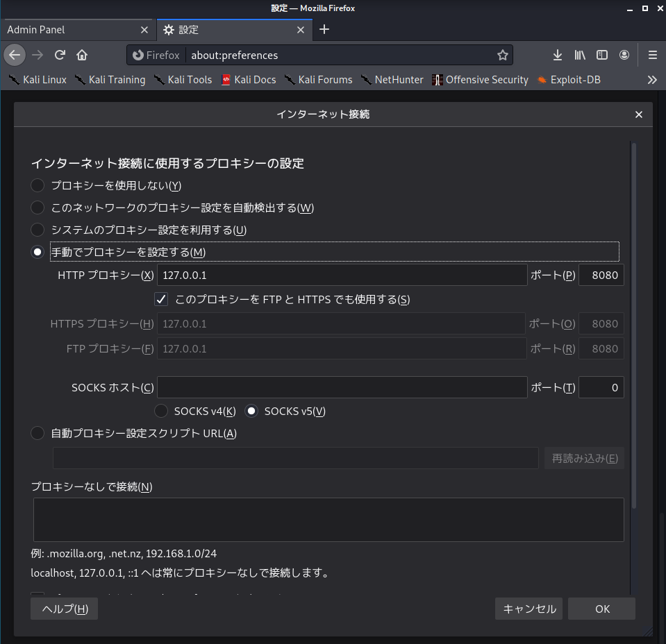Uncheck use proxy for FTP and HTTPS
This screenshot has height=644, width=666.
click(161, 299)
